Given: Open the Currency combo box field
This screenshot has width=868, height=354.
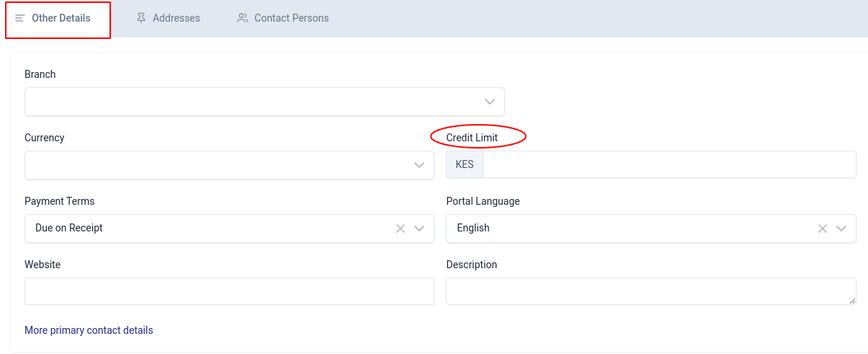Looking at the screenshot, I should (216, 165).
